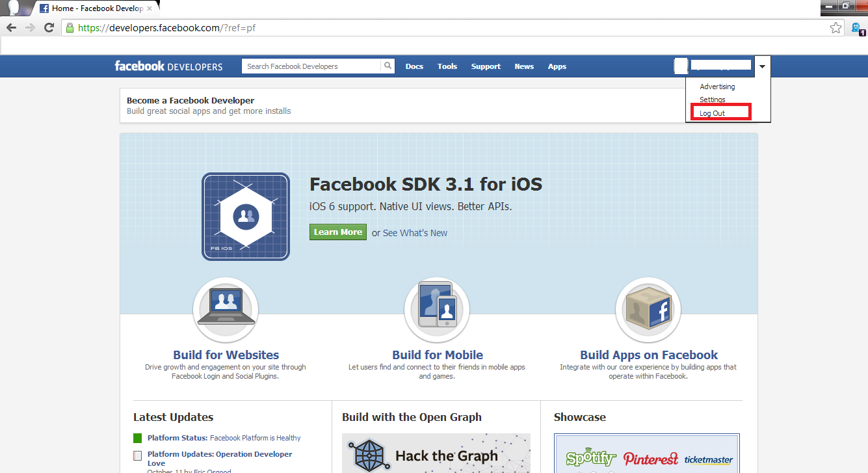
Task: Open the See What's New link
Action: tap(415, 233)
